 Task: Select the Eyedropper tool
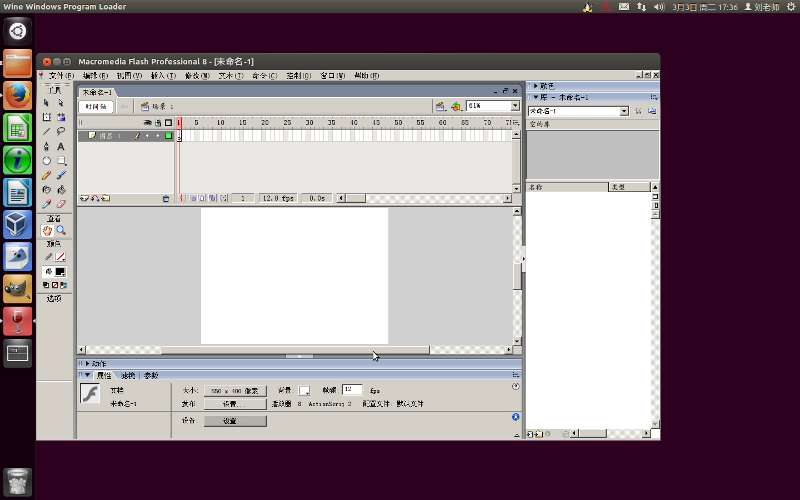click(46, 204)
